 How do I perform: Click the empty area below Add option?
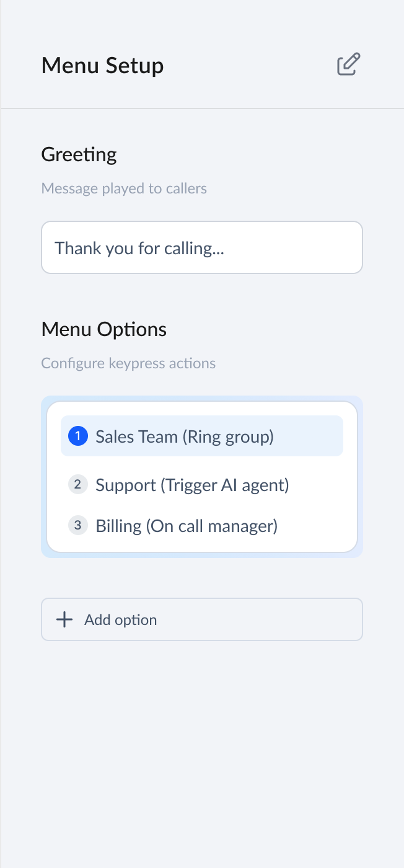coord(202,744)
